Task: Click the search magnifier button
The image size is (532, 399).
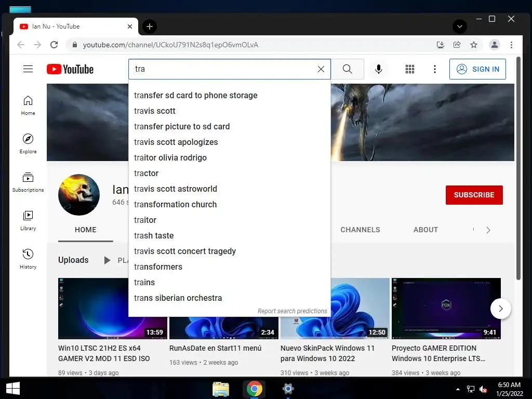Action: [348, 69]
